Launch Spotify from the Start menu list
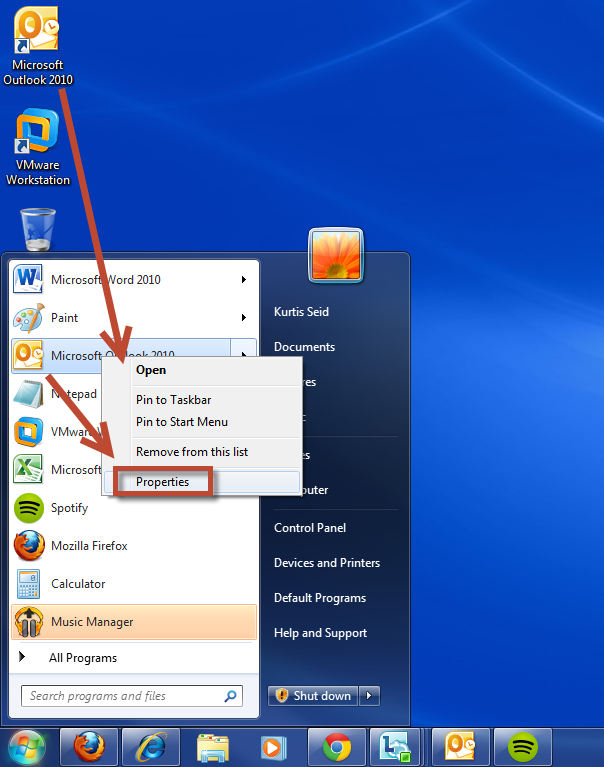The width and height of the screenshot is (604, 767). point(68,508)
